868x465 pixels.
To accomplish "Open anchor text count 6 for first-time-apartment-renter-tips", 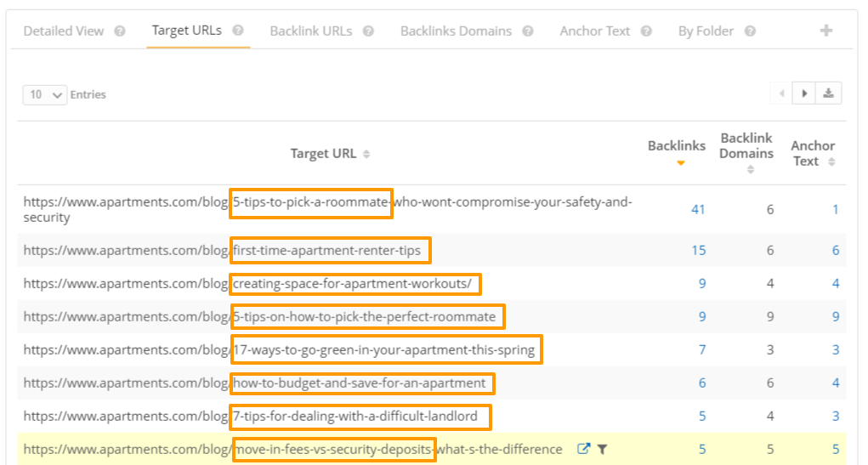I will point(836,250).
